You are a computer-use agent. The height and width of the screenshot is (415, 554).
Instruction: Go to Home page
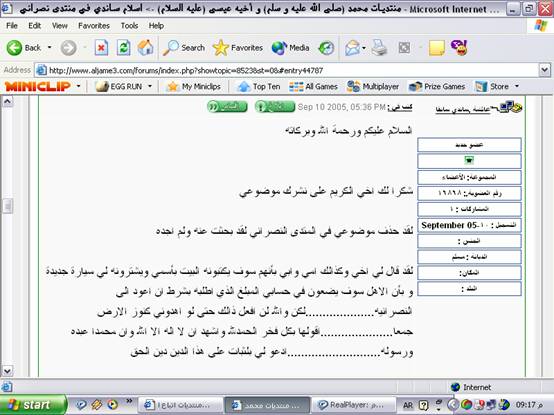click(x=146, y=48)
